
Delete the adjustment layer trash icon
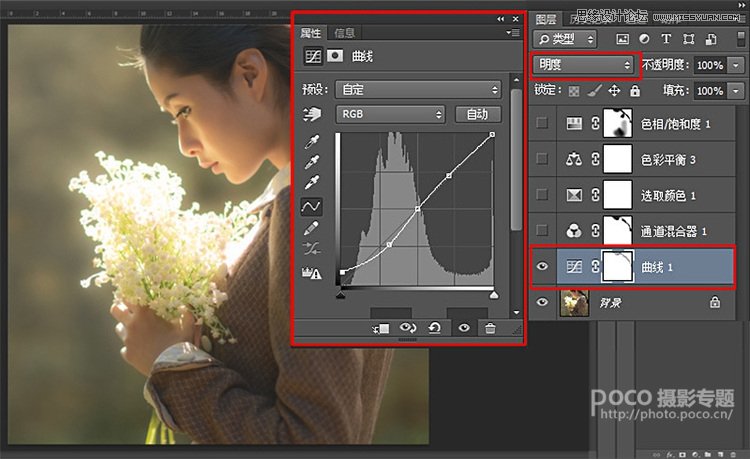click(490, 328)
